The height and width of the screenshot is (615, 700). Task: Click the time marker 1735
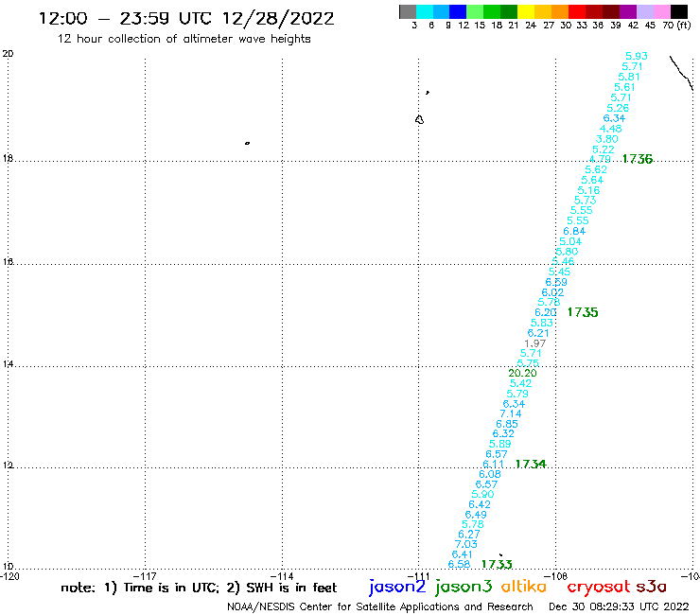click(x=583, y=312)
